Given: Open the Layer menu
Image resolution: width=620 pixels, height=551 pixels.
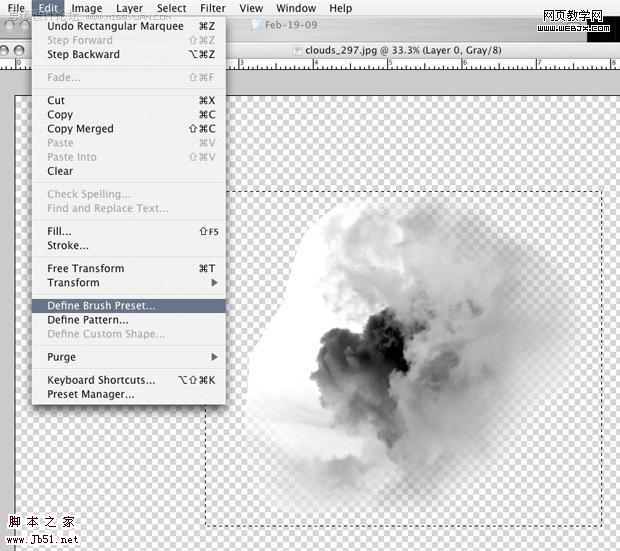Looking at the screenshot, I should point(129,8).
